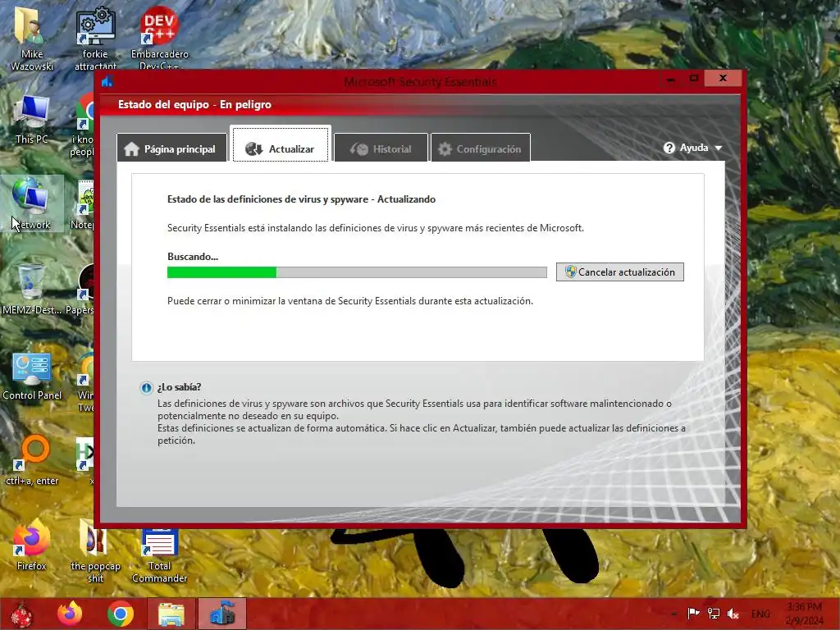This screenshot has width=840, height=630.
Task: Click the gear icon on Configuración
Action: 445,149
